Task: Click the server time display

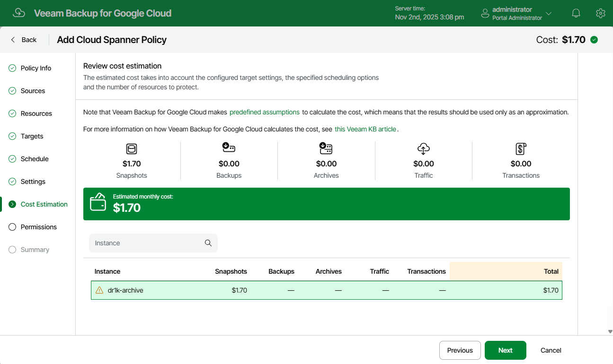Action: point(429,13)
